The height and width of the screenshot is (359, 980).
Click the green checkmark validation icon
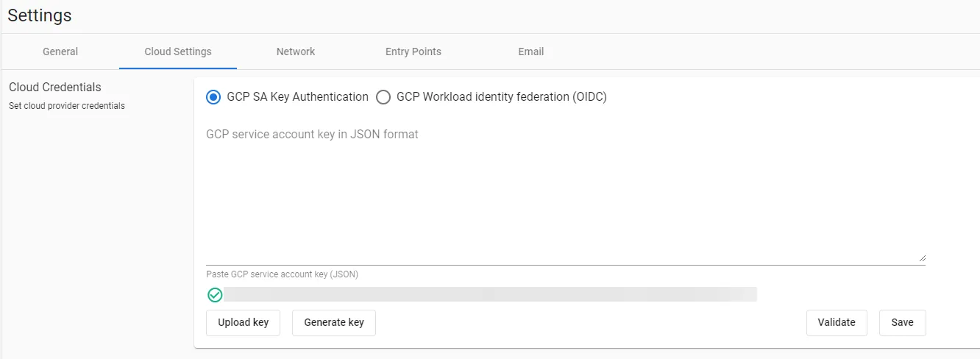tap(215, 295)
